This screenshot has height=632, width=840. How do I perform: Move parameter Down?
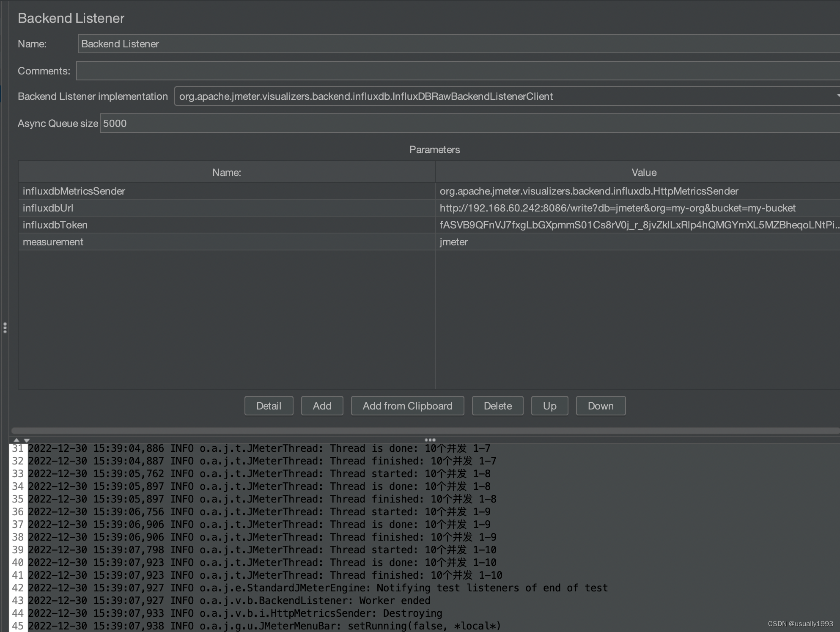pyautogui.click(x=601, y=406)
